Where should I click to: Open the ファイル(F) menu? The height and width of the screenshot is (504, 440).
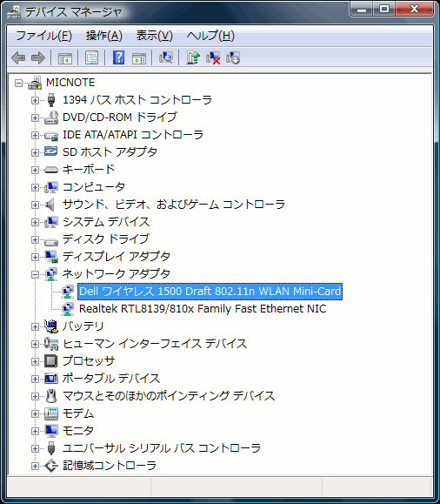click(x=43, y=36)
